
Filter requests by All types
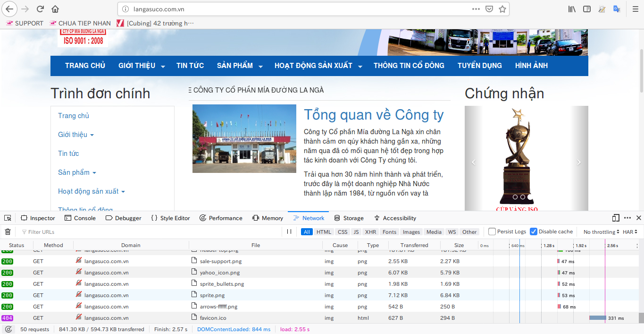[x=307, y=232]
